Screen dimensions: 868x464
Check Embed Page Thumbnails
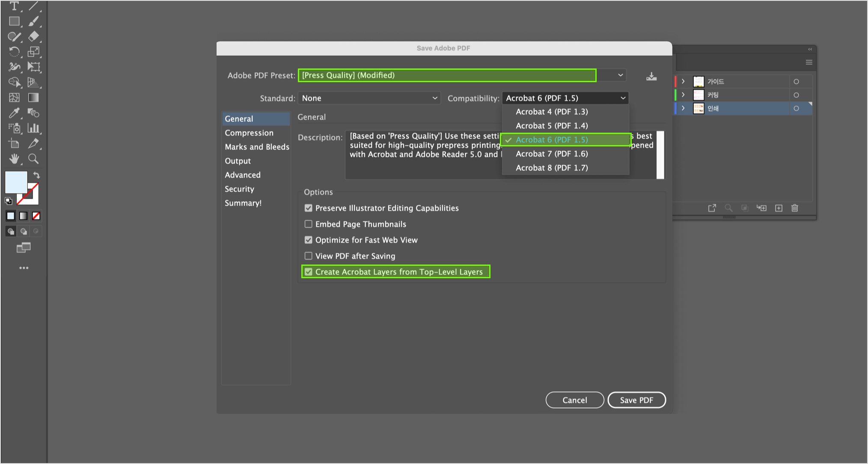tap(308, 224)
